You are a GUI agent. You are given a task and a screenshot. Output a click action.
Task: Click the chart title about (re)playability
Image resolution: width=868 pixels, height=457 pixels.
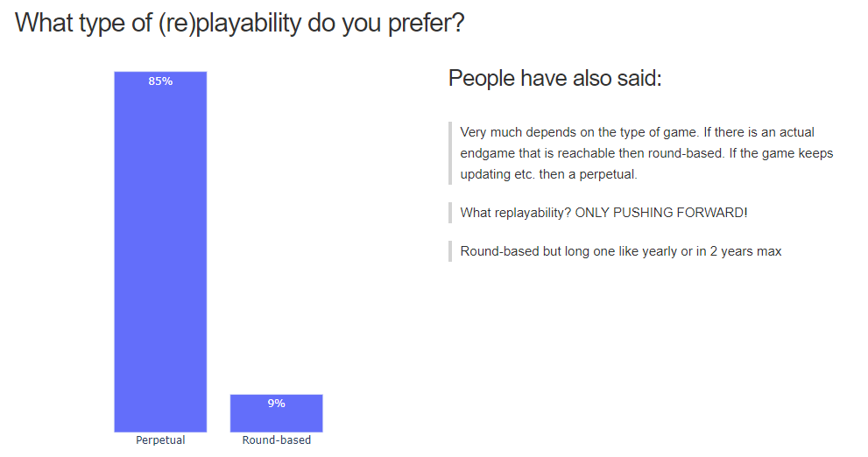pos(239,24)
